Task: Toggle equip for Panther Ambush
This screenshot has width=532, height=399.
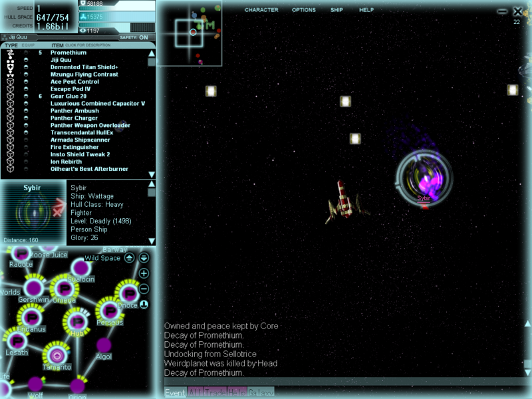Action: 26,111
